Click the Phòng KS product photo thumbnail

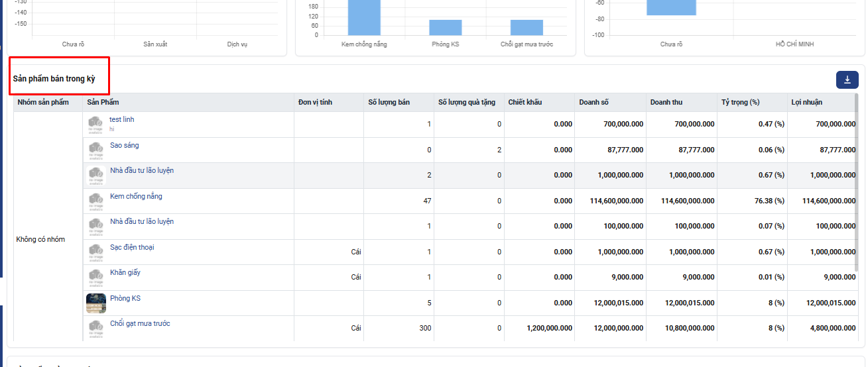96,303
